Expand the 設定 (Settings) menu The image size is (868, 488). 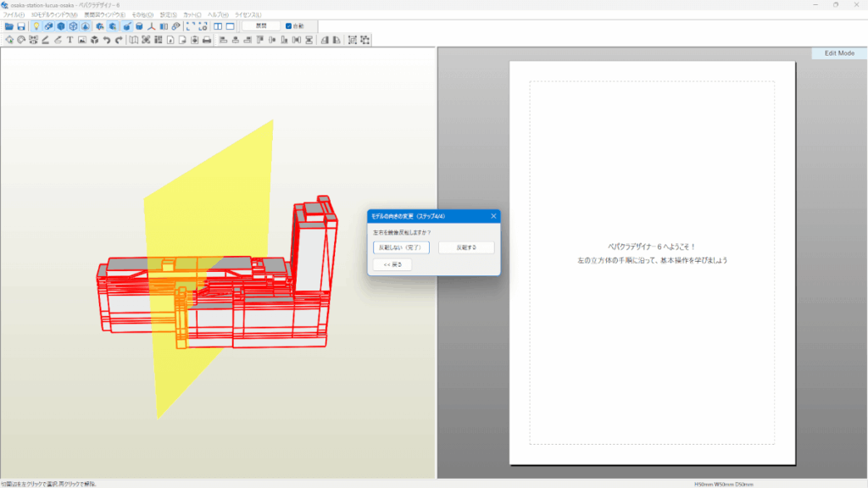(169, 15)
